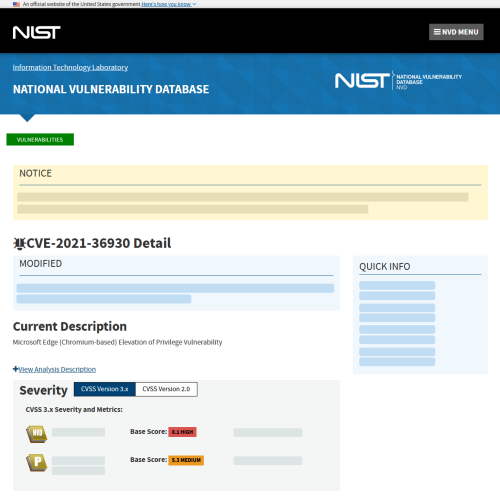Viewport: 500px width, 500px height.
Task: Click the NOTICE heading
Action: (36, 173)
